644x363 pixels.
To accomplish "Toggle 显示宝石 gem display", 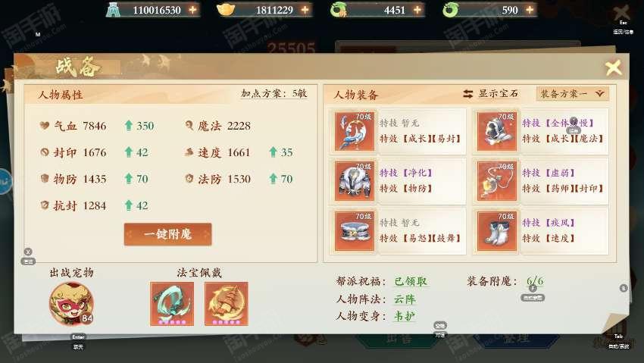I will 490,94.
